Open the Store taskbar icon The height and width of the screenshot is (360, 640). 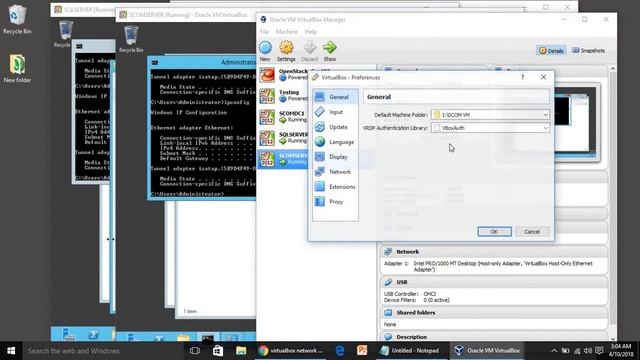tap(218, 351)
